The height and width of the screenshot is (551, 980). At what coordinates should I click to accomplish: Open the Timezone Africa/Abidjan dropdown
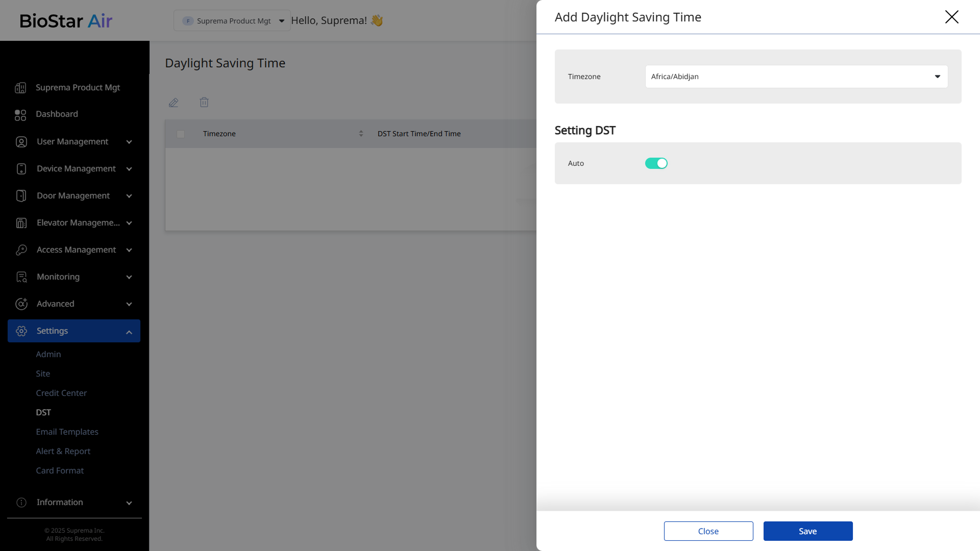point(796,77)
